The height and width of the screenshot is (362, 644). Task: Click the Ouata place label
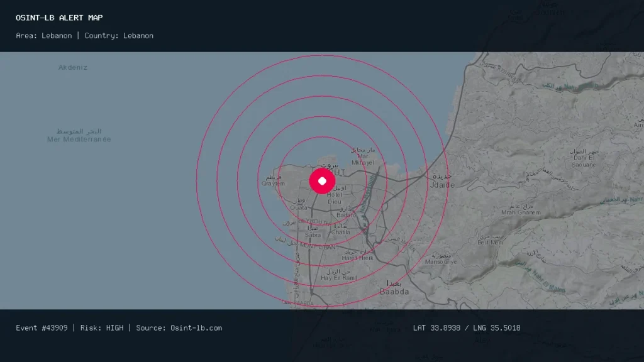pos(299,207)
